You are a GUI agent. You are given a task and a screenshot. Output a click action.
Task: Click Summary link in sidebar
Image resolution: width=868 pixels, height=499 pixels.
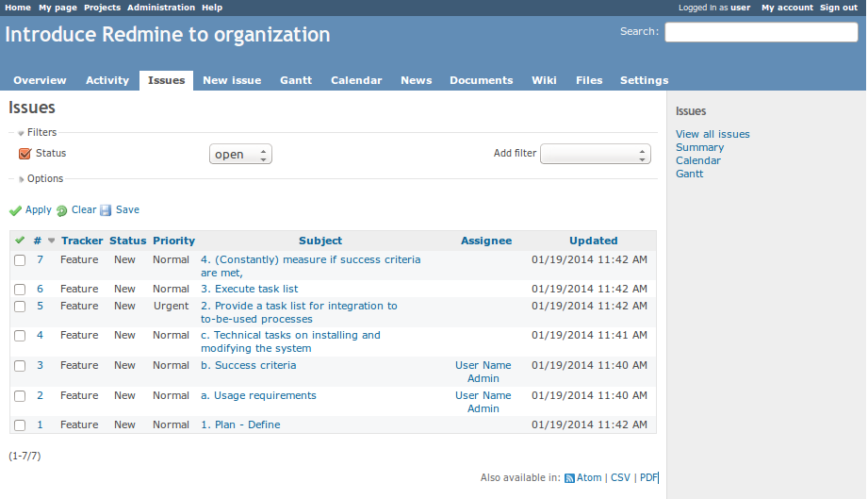point(699,147)
